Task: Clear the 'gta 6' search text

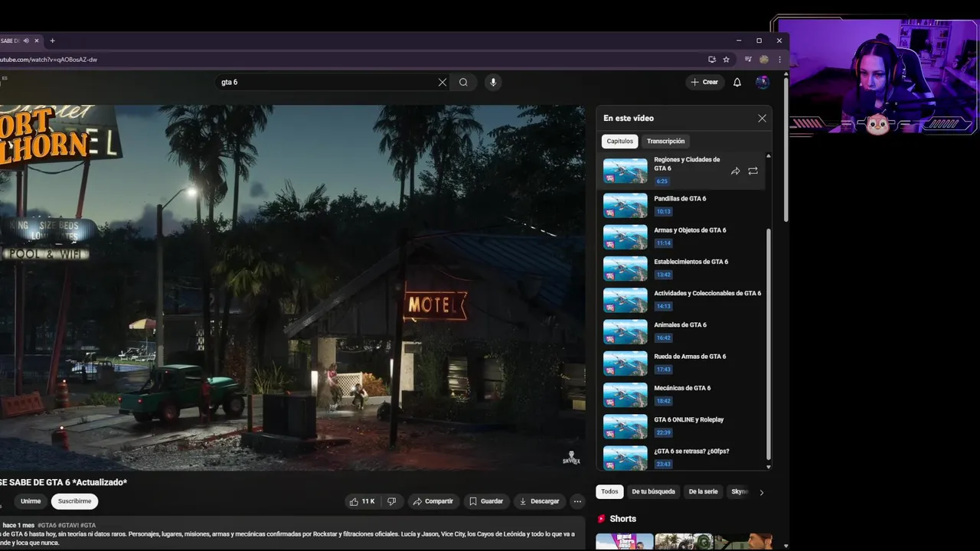Action: click(442, 82)
